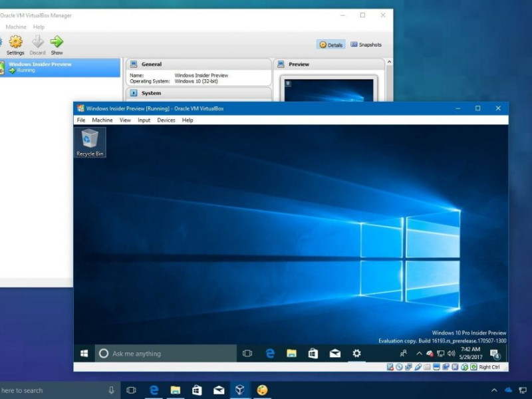Open Input menu in VM window

144,120
